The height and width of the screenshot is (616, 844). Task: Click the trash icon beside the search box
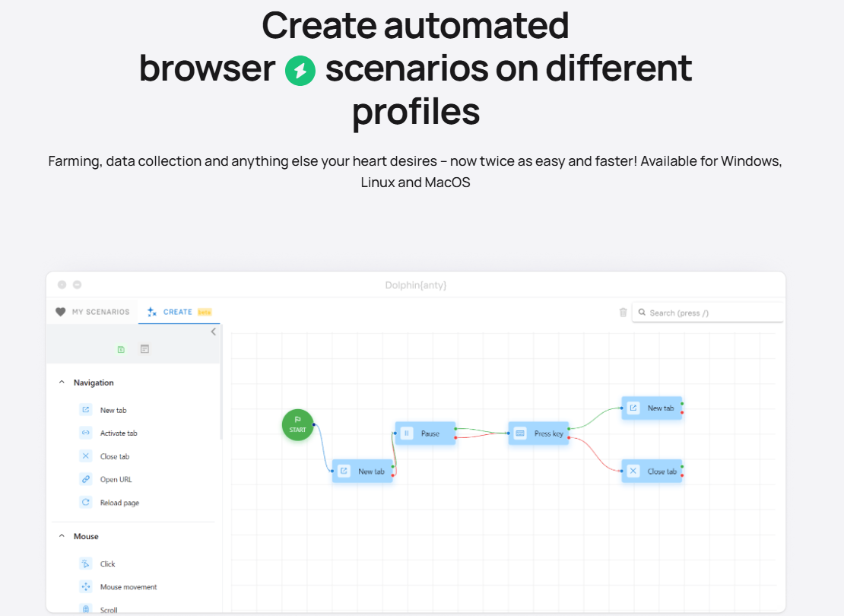[623, 313]
